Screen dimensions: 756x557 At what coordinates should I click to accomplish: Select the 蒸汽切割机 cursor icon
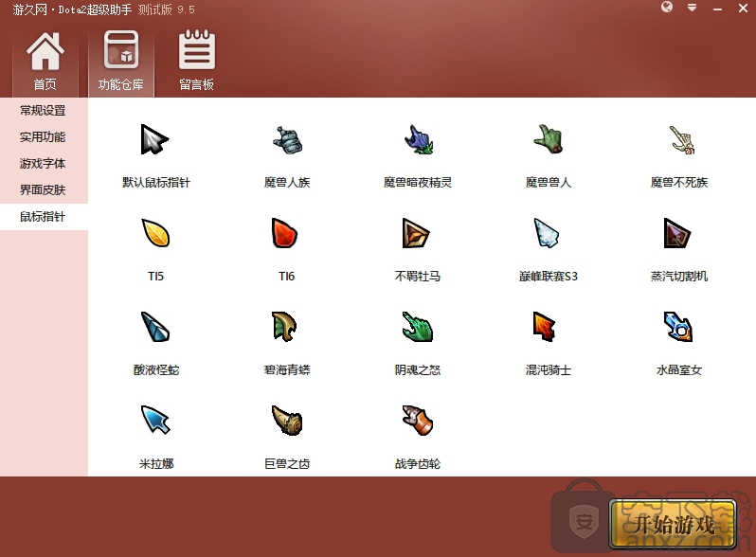coord(677,233)
